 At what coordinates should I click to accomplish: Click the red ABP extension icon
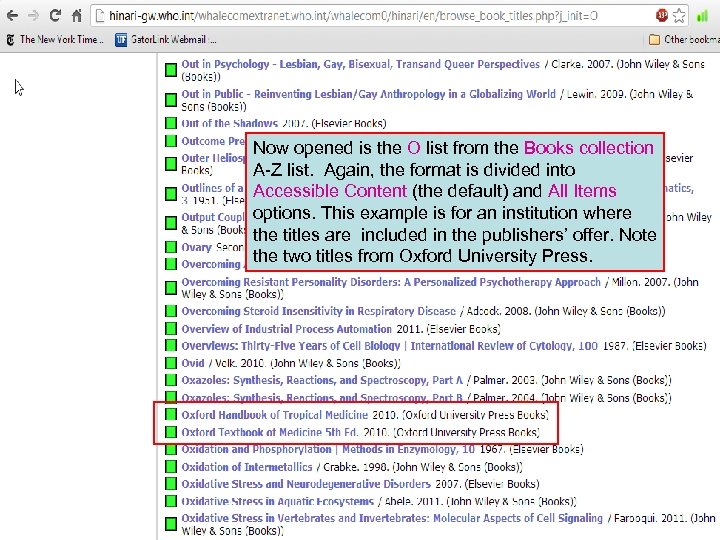coord(662,16)
